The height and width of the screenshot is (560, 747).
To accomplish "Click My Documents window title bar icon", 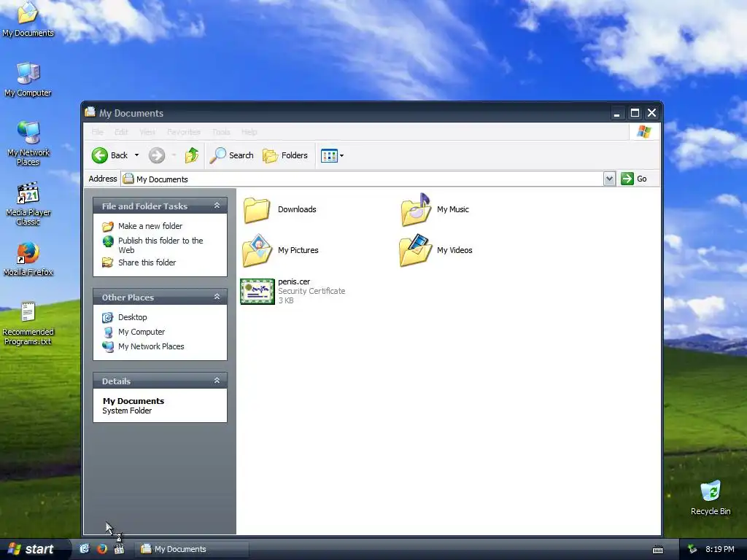I will 90,112.
